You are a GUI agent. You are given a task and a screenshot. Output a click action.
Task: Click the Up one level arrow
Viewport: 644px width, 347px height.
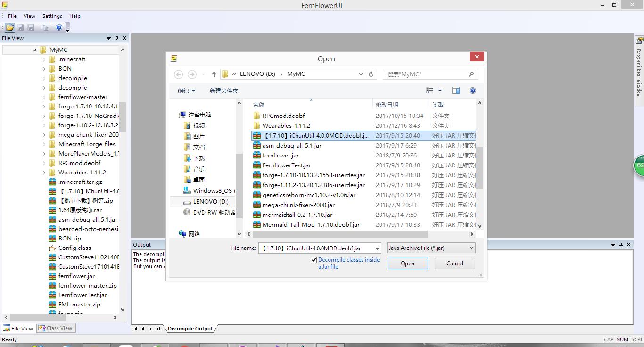click(x=214, y=74)
